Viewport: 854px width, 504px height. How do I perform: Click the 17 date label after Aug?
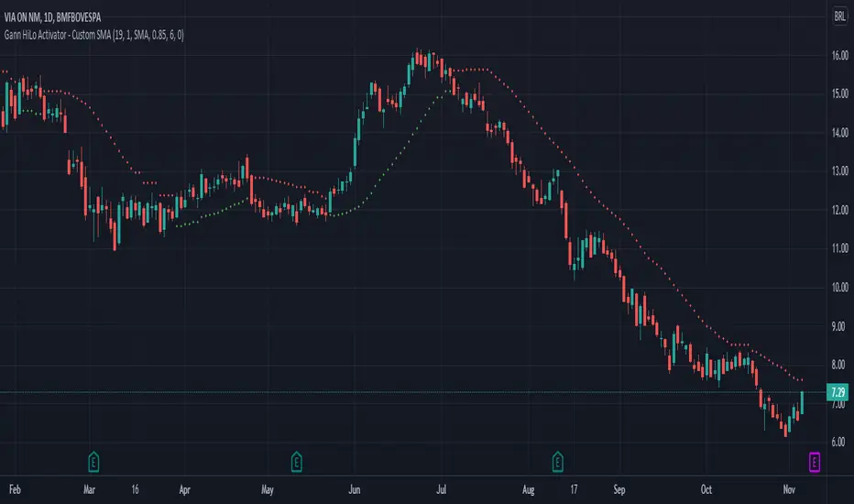click(x=574, y=489)
